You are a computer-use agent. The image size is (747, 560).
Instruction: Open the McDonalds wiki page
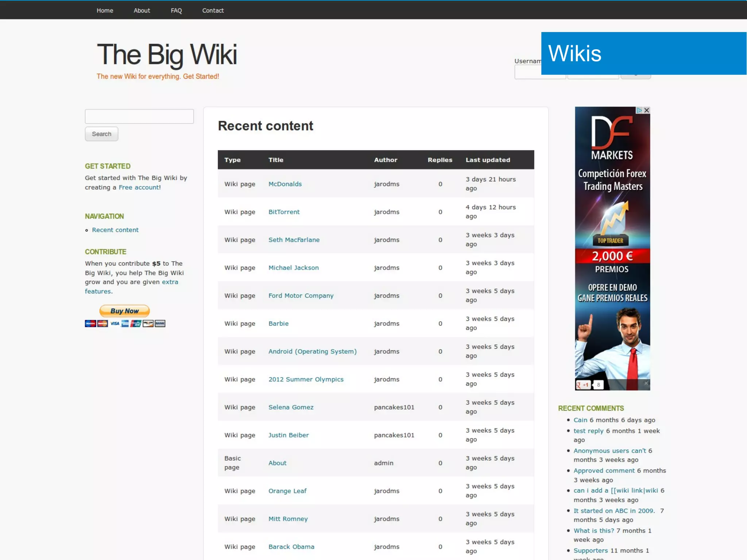[285, 184]
